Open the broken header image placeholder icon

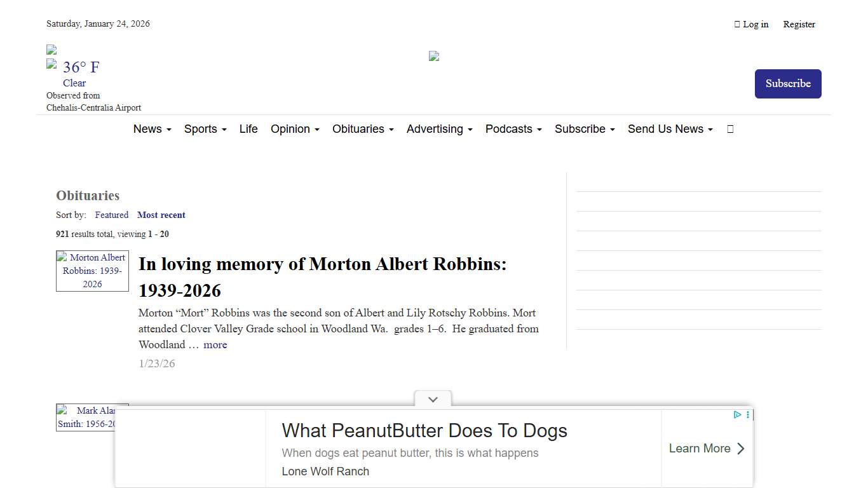433,56
